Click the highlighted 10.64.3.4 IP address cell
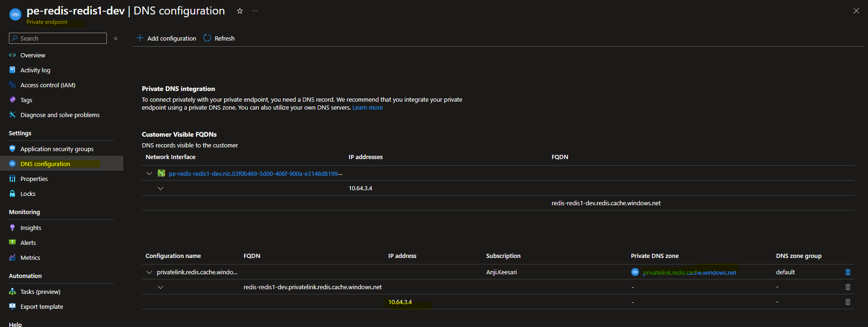The height and width of the screenshot is (327, 868). point(400,302)
